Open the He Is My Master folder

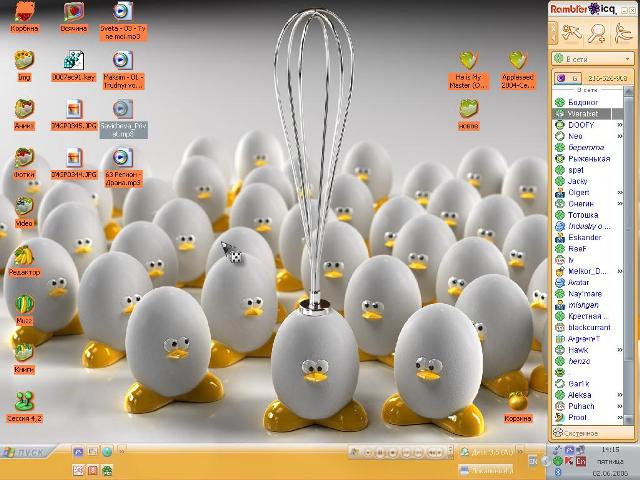click(x=468, y=70)
